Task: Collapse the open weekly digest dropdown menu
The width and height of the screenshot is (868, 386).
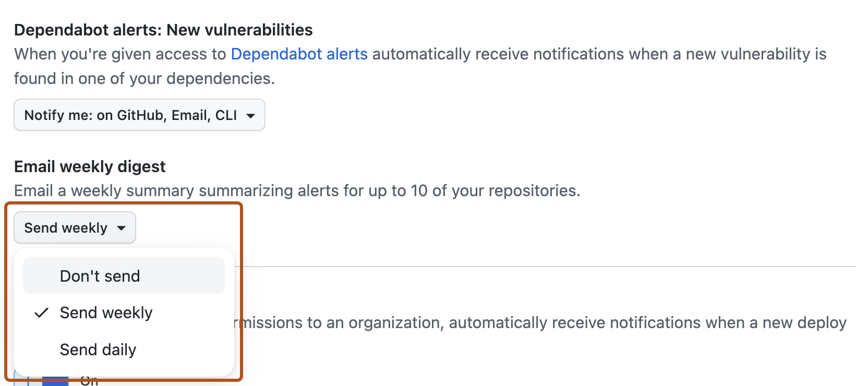Action: coord(74,227)
